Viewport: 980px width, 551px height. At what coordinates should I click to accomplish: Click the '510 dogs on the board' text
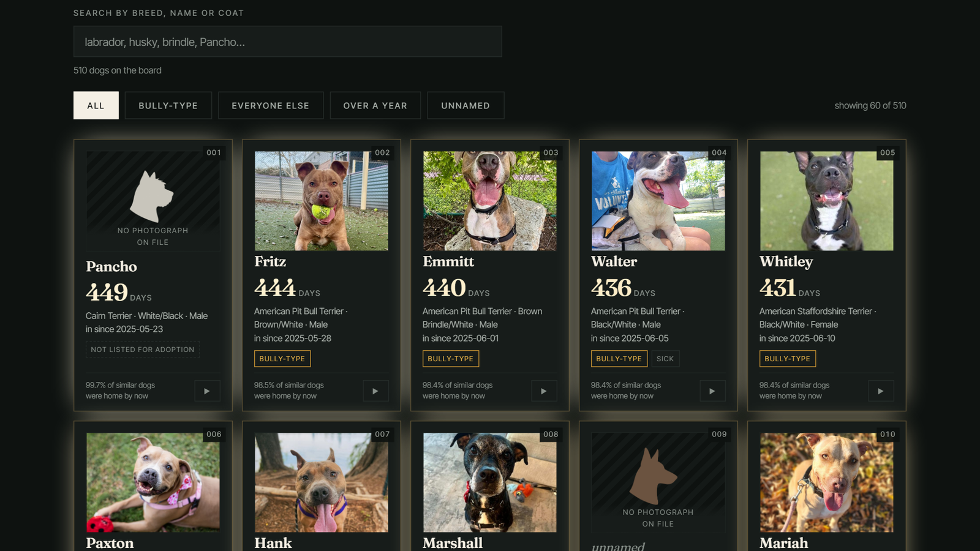[x=118, y=70]
